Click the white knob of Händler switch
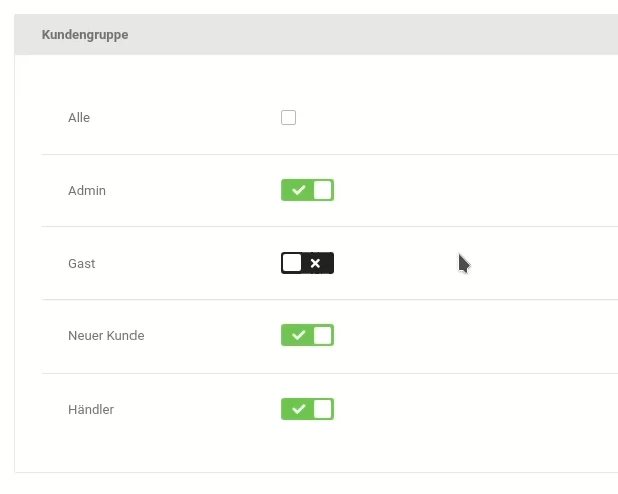The height and width of the screenshot is (494, 618). click(x=322, y=409)
